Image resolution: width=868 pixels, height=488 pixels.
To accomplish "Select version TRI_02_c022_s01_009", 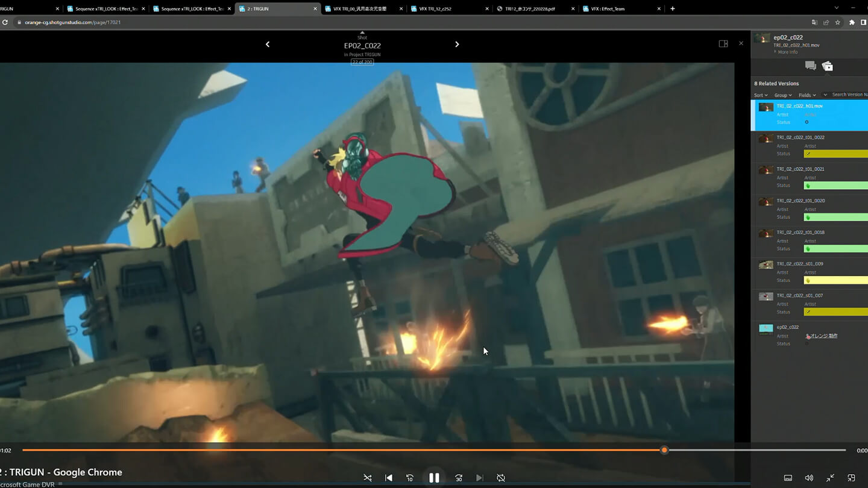I will coord(810,273).
